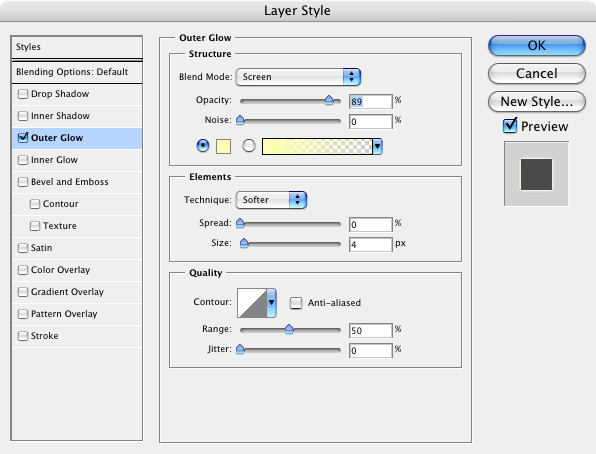596x454 pixels.
Task: Enable the Drop Shadow checkbox
Action: pos(23,94)
